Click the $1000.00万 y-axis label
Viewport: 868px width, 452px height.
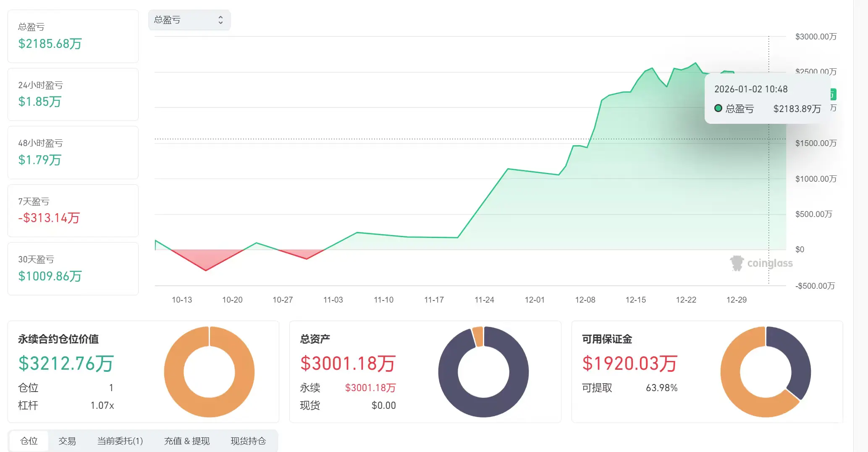pyautogui.click(x=816, y=179)
